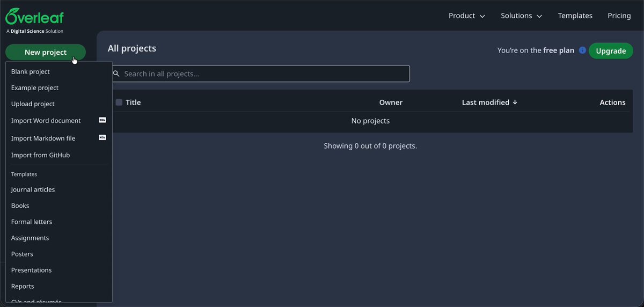
Task: Select Upload project option
Action: pyautogui.click(x=33, y=104)
